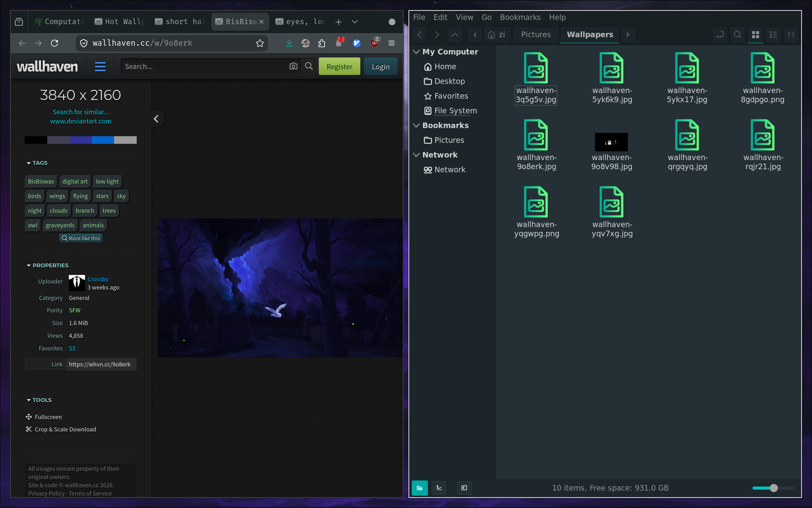The image size is (812, 508).
Task: Click the Fullscreen tool
Action: (44, 417)
